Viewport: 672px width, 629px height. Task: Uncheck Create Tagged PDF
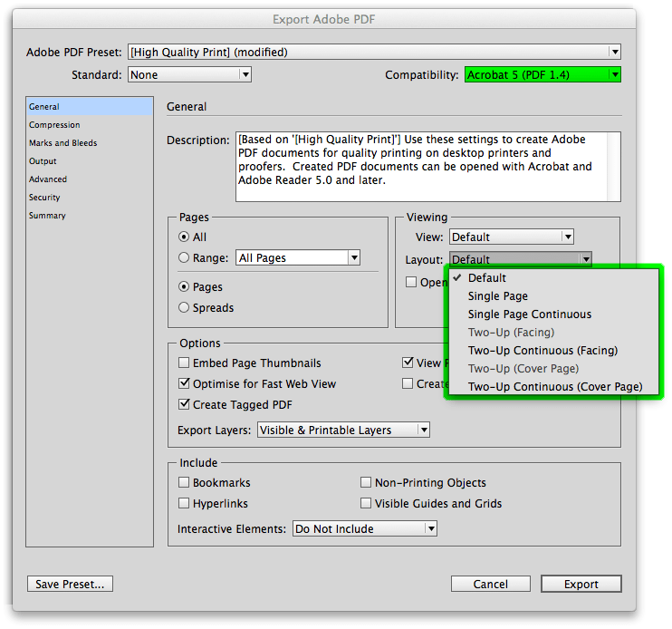click(x=184, y=404)
